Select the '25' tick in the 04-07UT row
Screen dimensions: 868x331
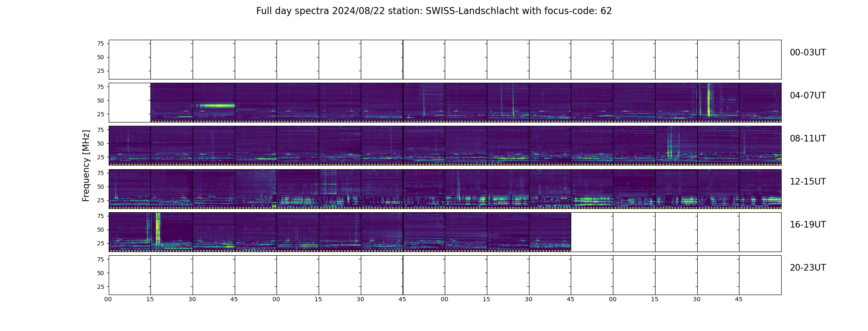pos(100,114)
